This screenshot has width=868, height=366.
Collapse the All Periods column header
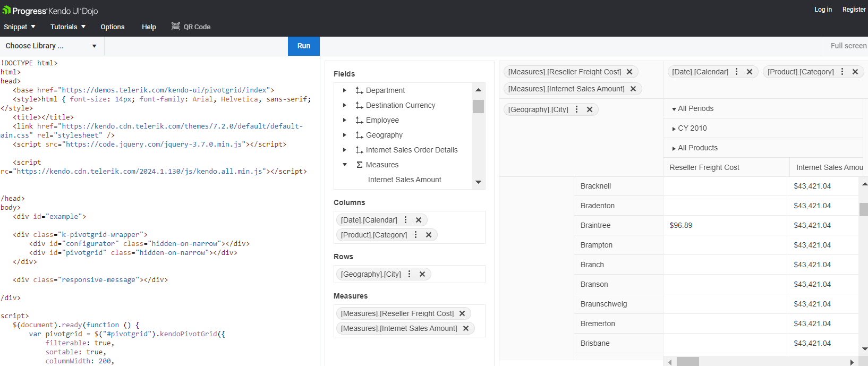pos(674,109)
